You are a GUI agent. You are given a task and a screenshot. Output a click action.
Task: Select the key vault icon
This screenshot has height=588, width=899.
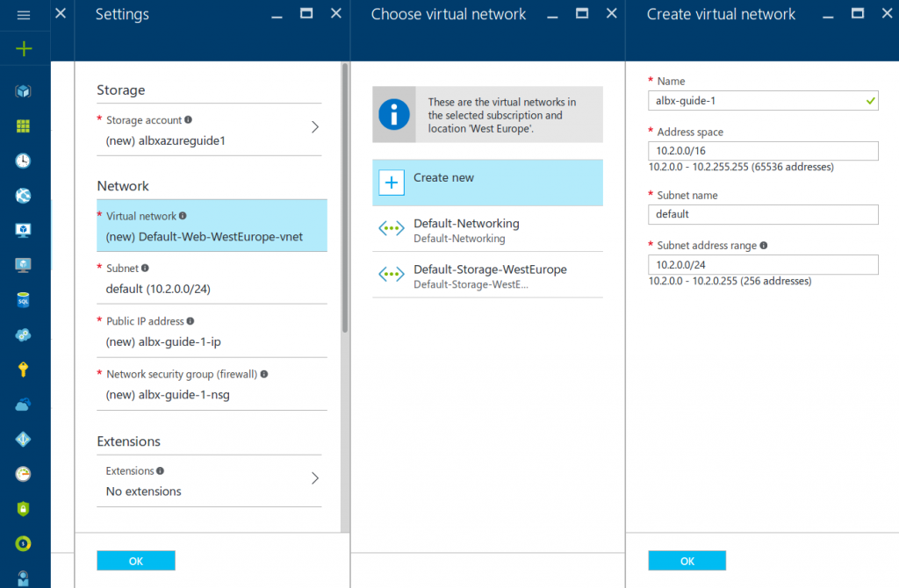(25, 369)
